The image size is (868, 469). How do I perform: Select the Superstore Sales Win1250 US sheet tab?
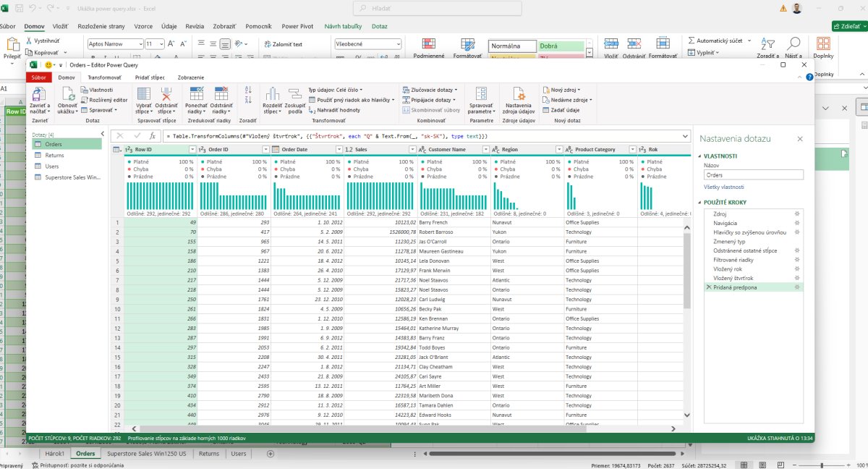[x=147, y=454]
